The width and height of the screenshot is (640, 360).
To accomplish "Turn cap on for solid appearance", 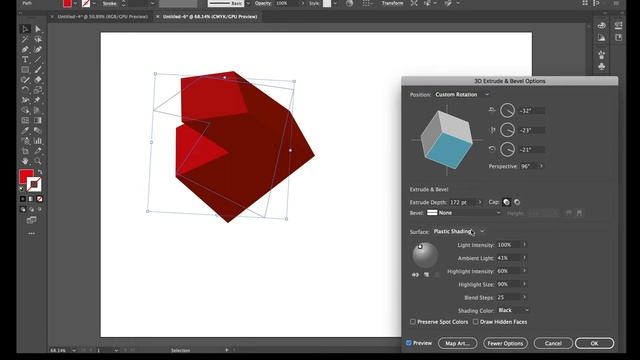I will (506, 202).
